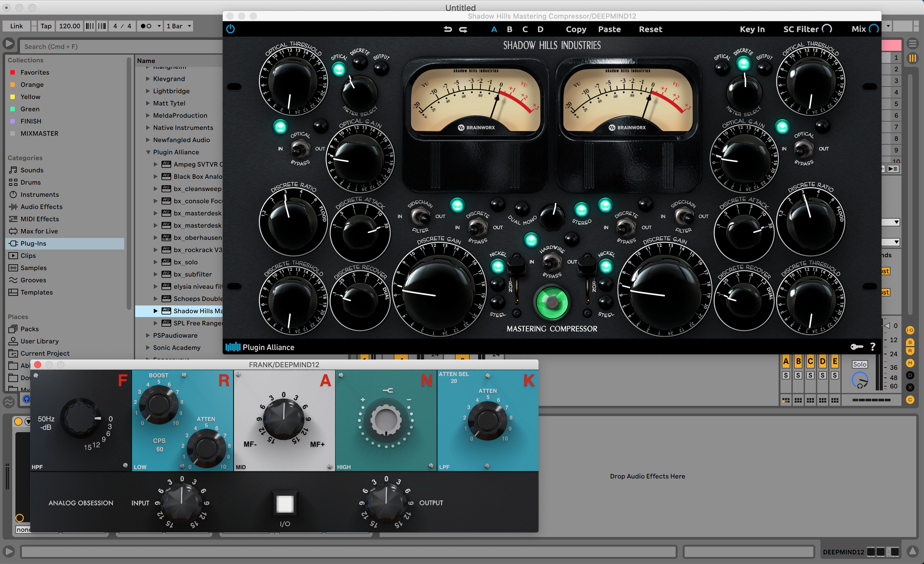Click the Copy button
Viewport: 924px width, 564px height.
pyautogui.click(x=576, y=29)
